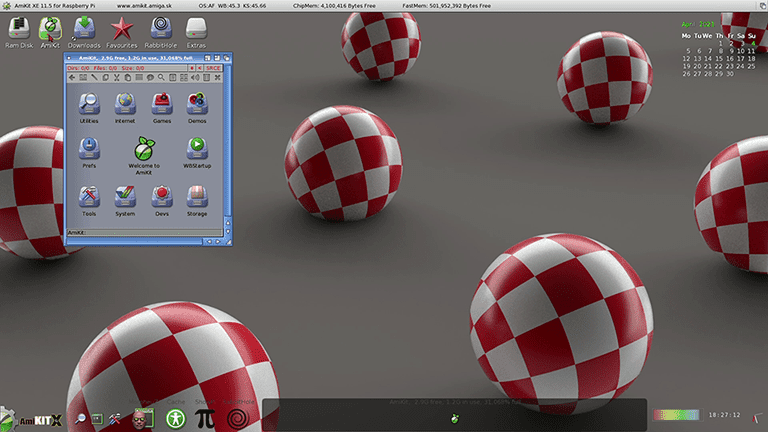The width and height of the screenshot is (768, 432).
Task: Click the speech bubble icon in the toolbar
Action: point(150,77)
